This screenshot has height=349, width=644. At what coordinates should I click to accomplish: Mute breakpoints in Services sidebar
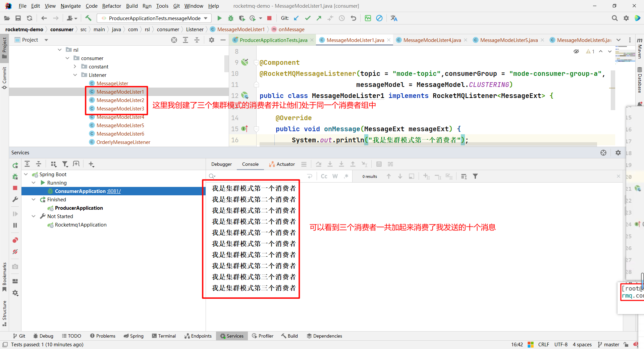click(x=15, y=252)
